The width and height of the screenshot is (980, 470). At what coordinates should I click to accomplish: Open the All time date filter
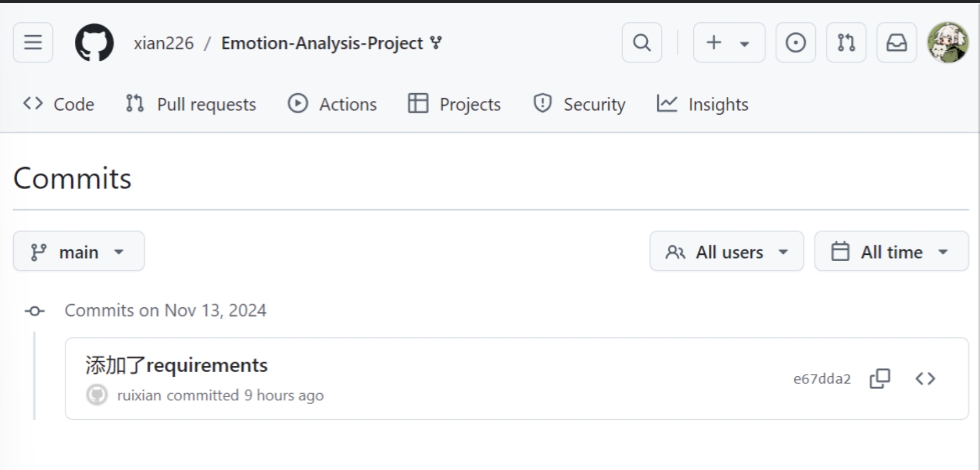coord(891,252)
